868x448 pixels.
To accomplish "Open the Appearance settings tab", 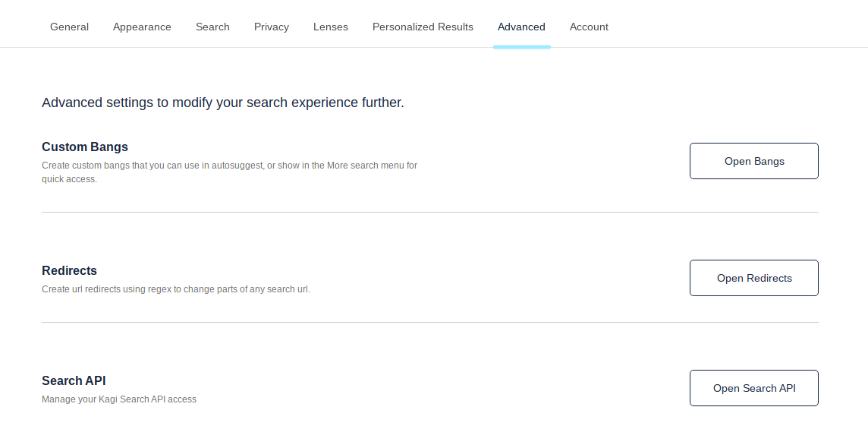I will tap(142, 27).
